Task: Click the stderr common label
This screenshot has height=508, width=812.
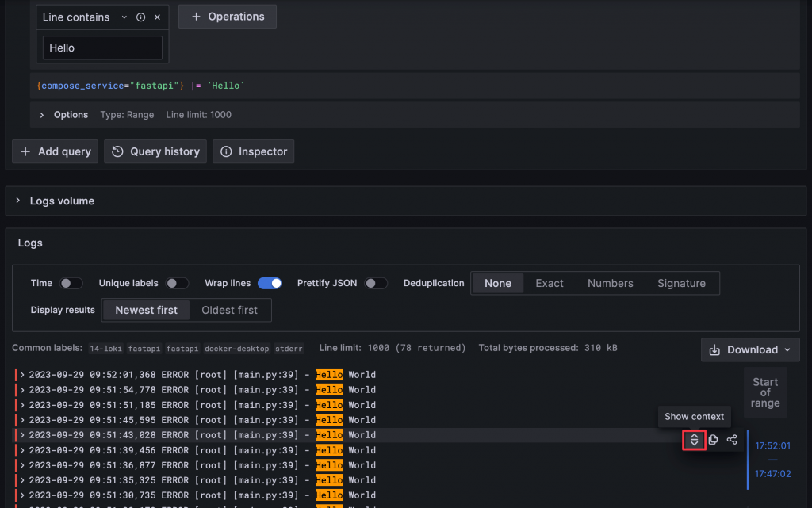Action: pos(289,349)
